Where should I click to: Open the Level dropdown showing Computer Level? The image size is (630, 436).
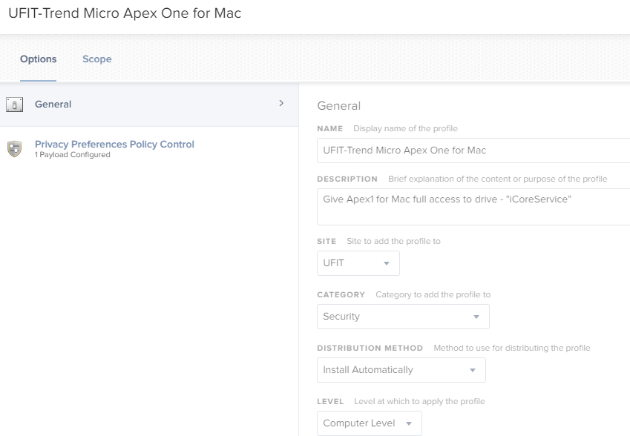point(369,423)
